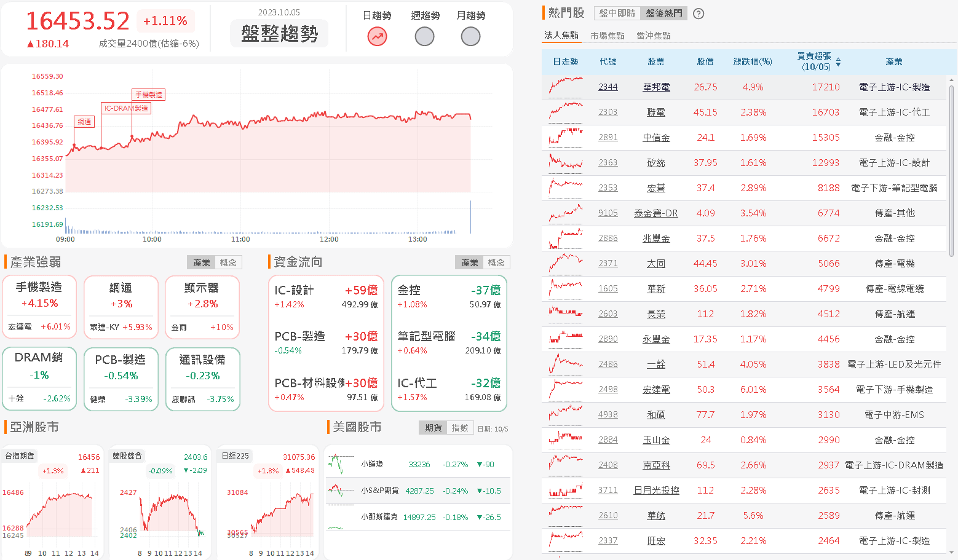
Task: Click the 小那斯達克 futures row
Action: pos(418,517)
